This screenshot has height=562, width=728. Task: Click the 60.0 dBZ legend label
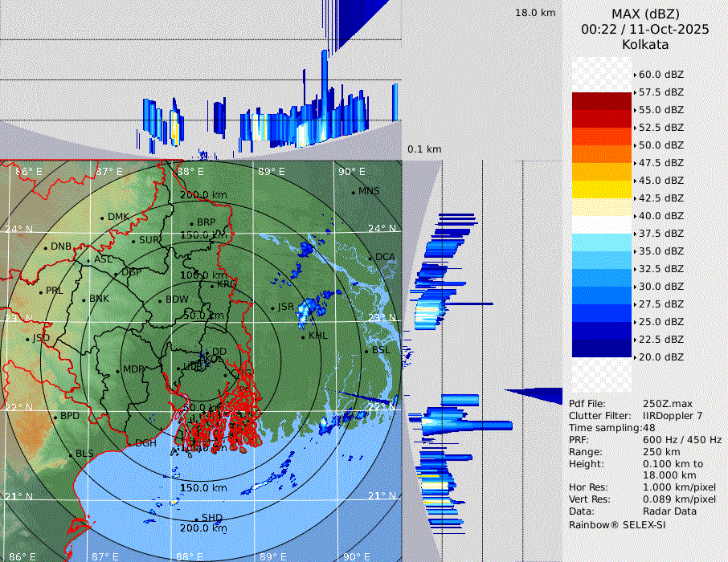pyautogui.click(x=661, y=75)
